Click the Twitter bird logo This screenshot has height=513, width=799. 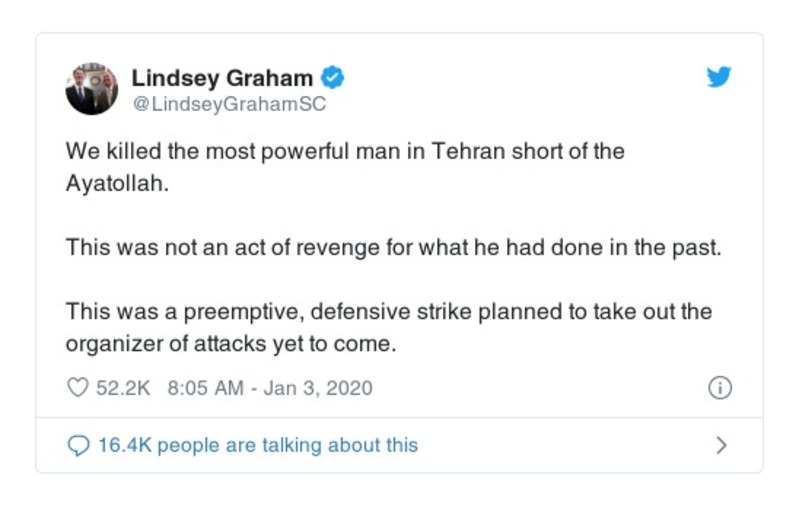[x=718, y=77]
